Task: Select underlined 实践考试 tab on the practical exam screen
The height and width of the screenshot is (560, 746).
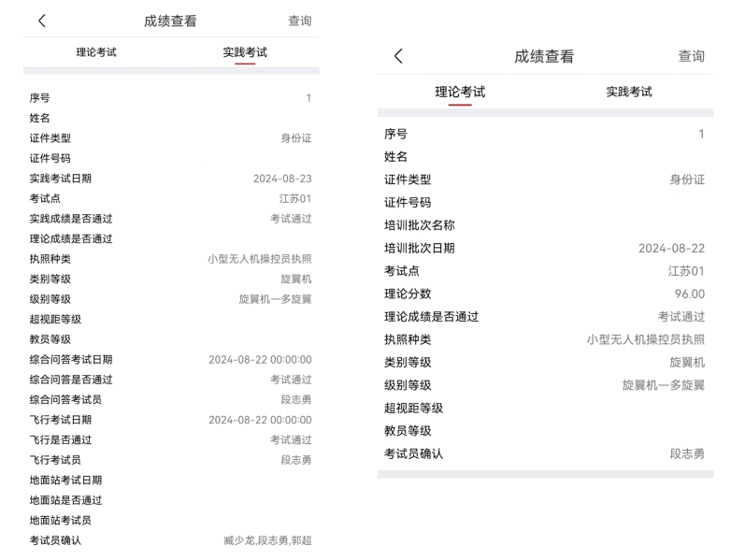Action: pos(245,52)
